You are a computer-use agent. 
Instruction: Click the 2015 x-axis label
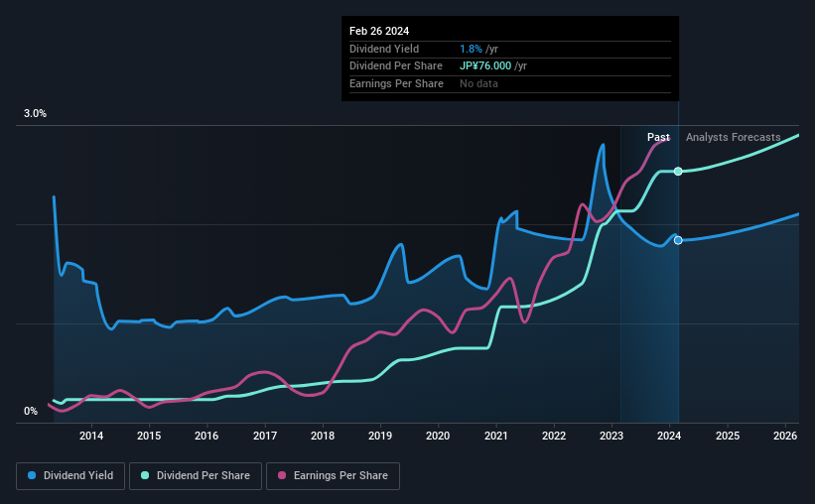click(x=149, y=436)
